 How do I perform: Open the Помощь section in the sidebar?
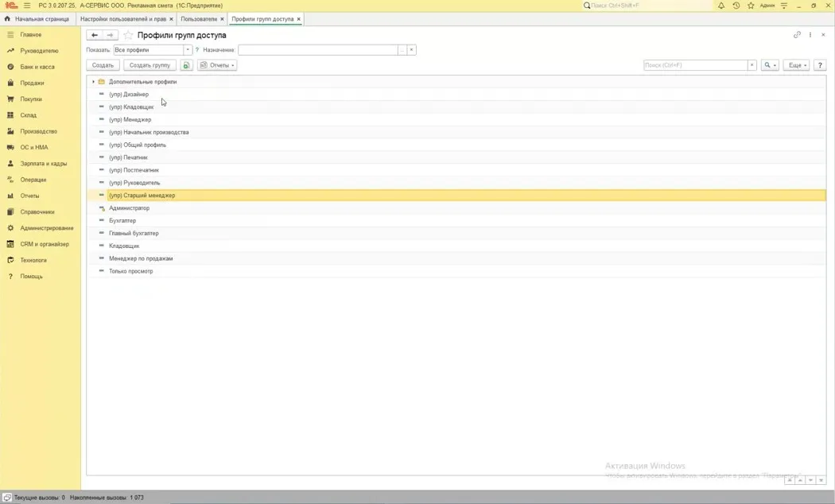pos(32,276)
